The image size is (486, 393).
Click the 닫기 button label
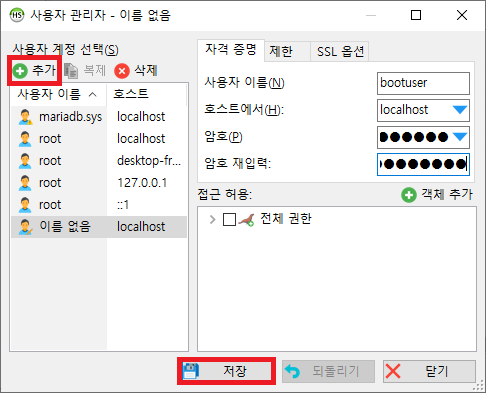coord(437,371)
